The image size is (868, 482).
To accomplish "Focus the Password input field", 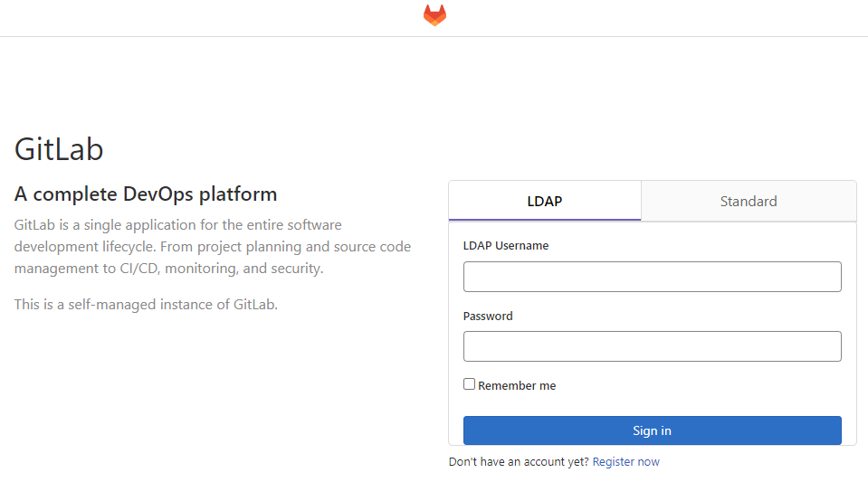I will (x=652, y=346).
